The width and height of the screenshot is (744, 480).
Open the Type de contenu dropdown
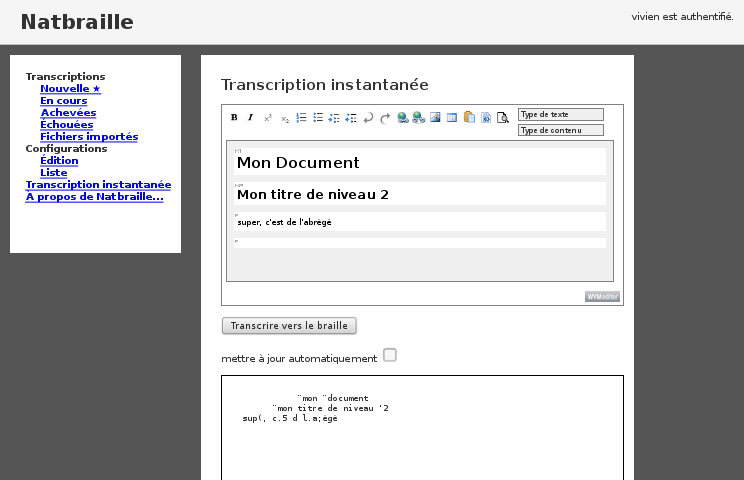coord(561,130)
